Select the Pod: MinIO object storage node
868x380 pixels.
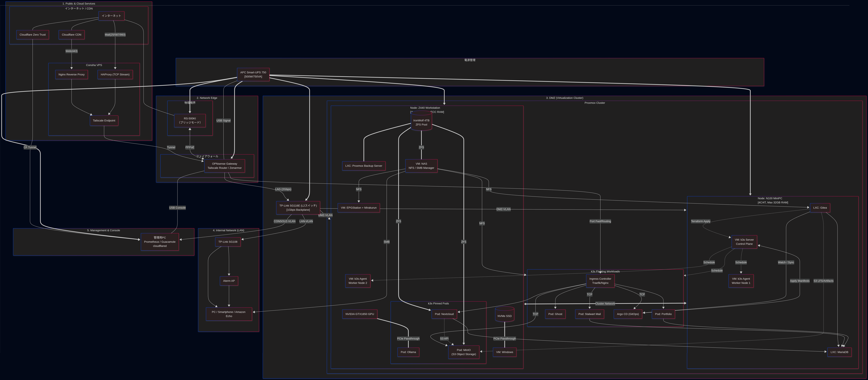(x=464, y=352)
